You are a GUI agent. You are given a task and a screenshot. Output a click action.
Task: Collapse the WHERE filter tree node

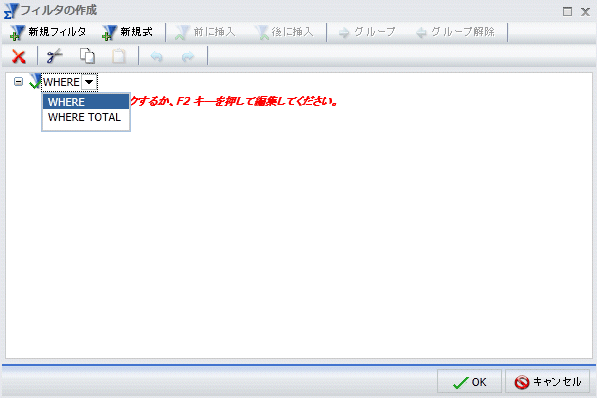tap(18, 82)
